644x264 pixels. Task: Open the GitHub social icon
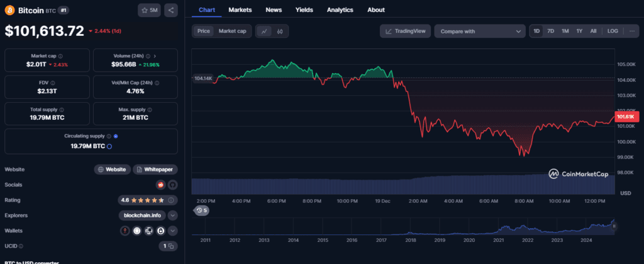(x=172, y=185)
